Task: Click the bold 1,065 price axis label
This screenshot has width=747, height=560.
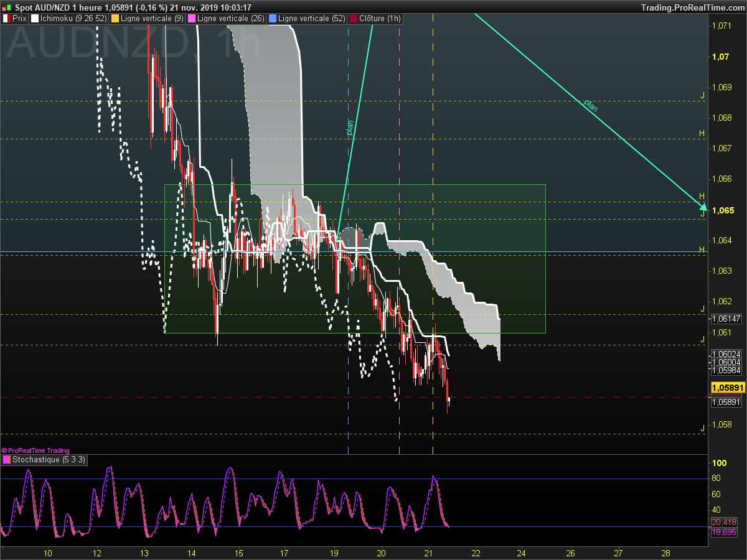Action: click(x=722, y=210)
